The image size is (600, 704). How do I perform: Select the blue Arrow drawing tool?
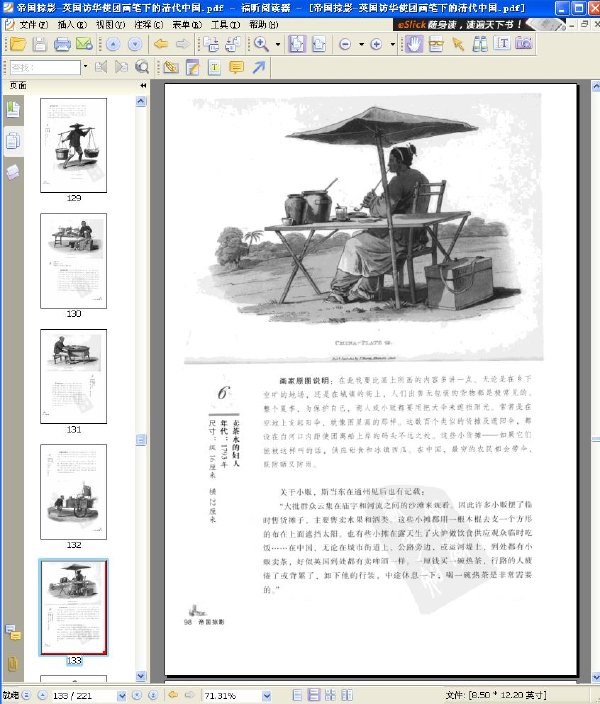click(x=258, y=68)
